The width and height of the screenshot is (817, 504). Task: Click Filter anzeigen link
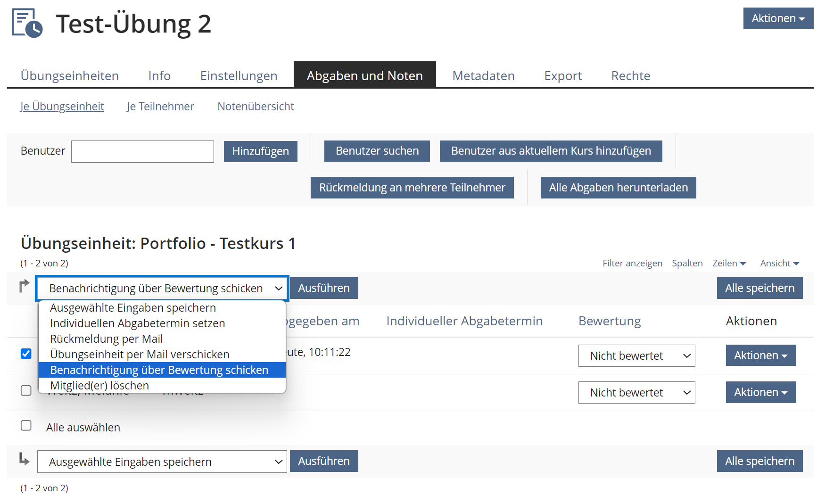pyautogui.click(x=632, y=263)
